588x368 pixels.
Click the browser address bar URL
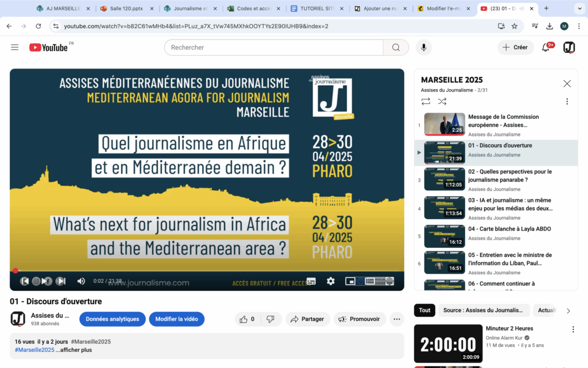point(196,26)
